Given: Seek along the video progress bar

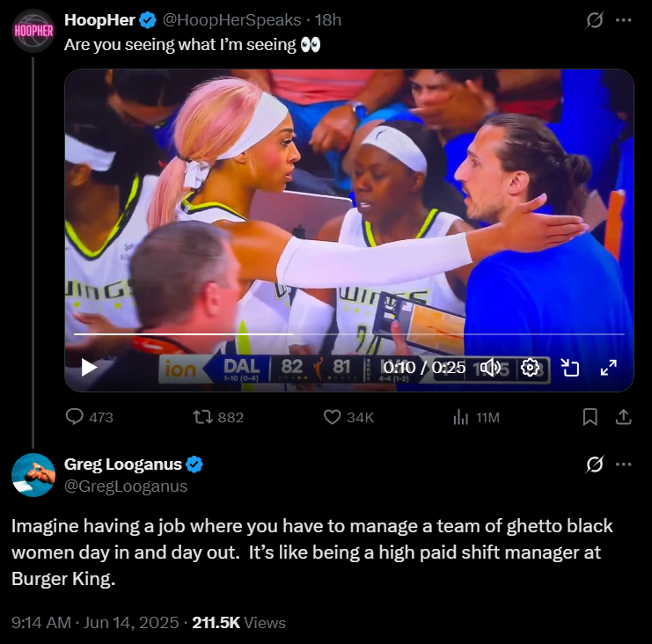Looking at the screenshot, I should (x=348, y=333).
